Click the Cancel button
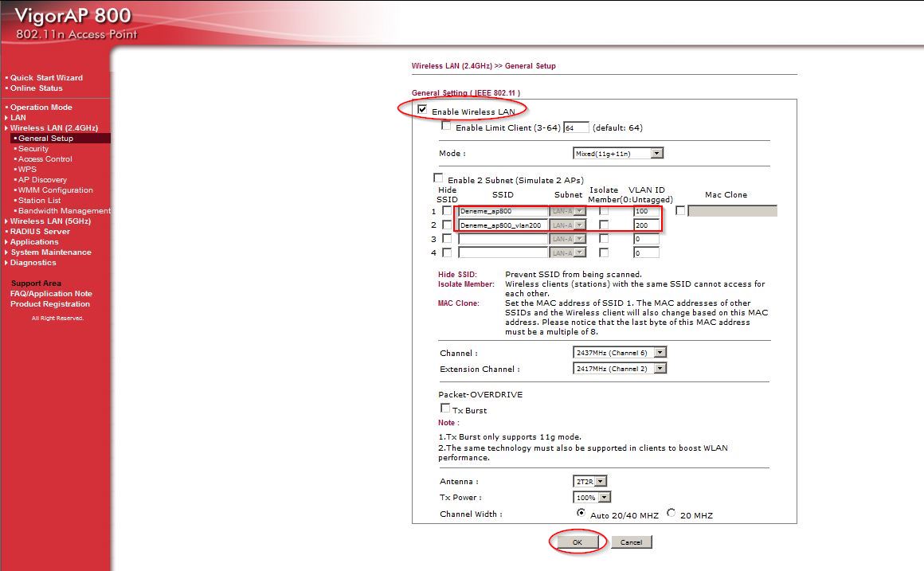This screenshot has width=924, height=571. tap(631, 542)
